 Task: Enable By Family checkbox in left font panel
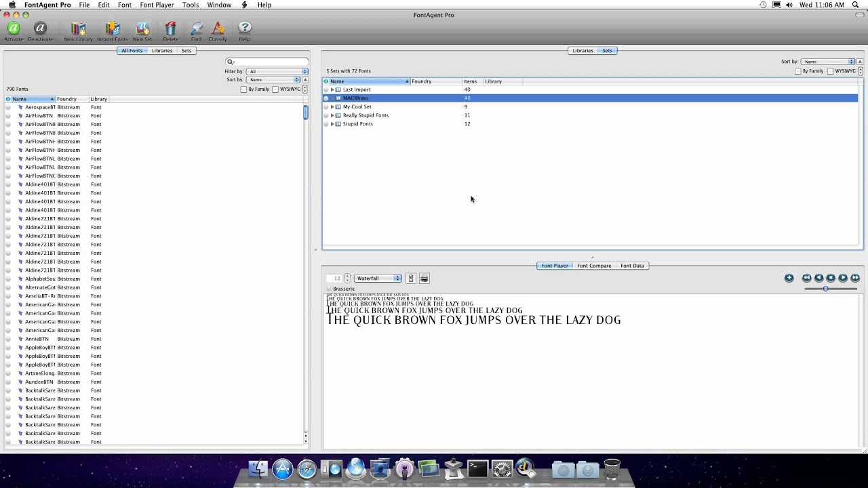click(244, 89)
